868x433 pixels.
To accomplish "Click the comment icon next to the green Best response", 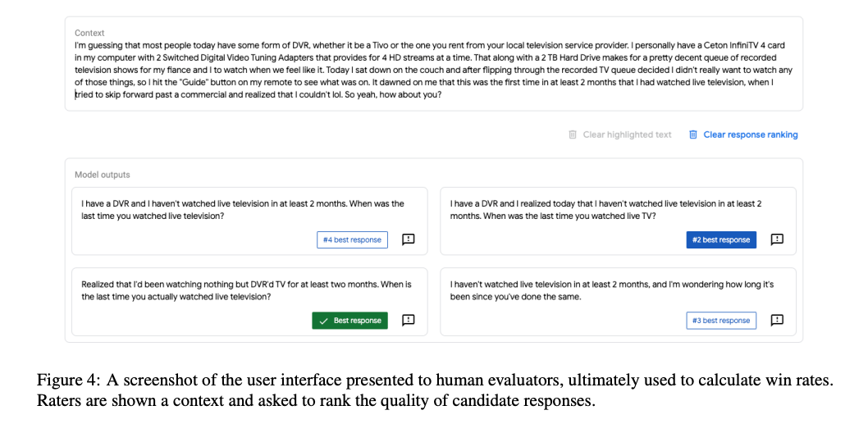I will click(x=408, y=320).
